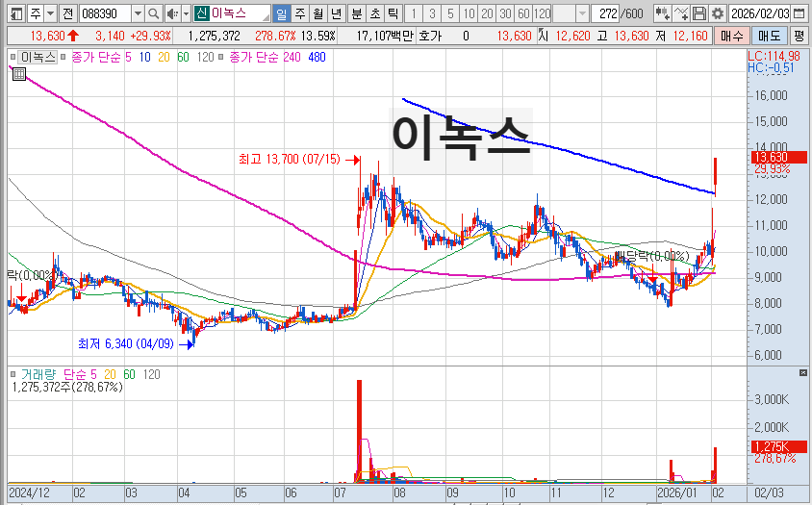Select the 120 interval button
The height and width of the screenshot is (505, 812).
point(542,13)
